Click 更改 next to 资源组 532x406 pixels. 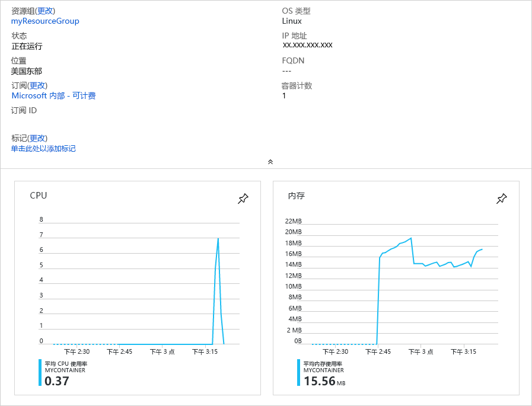point(46,11)
